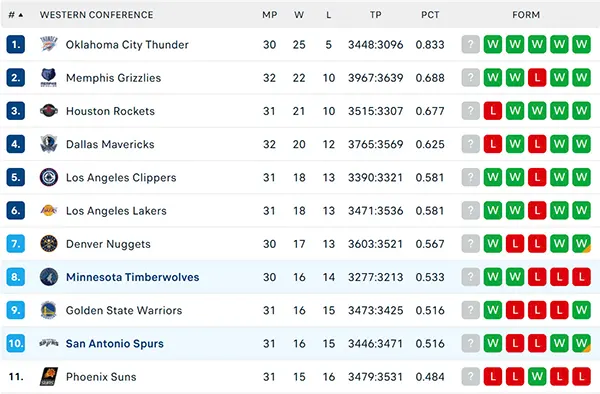Click Los Angeles Lakers team name
Screen dimensions: 600x394
[116, 211]
